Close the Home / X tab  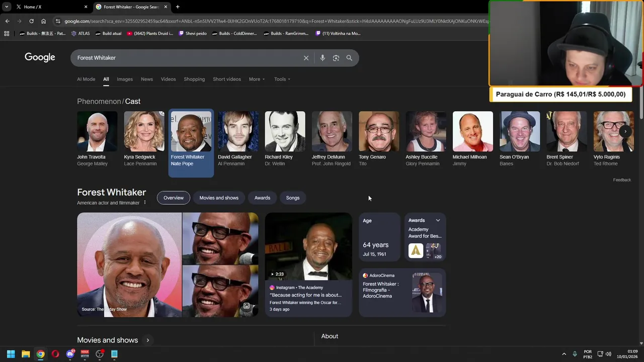click(86, 7)
